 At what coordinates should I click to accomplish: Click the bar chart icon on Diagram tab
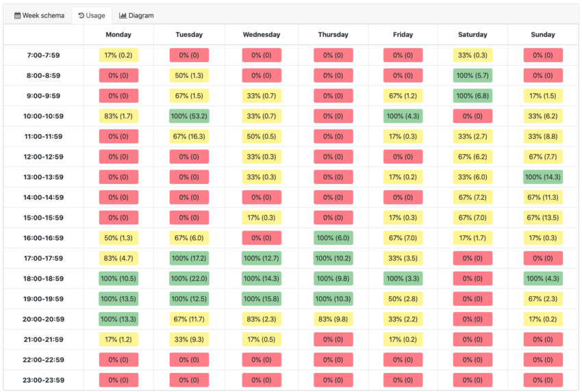pyautogui.click(x=123, y=15)
